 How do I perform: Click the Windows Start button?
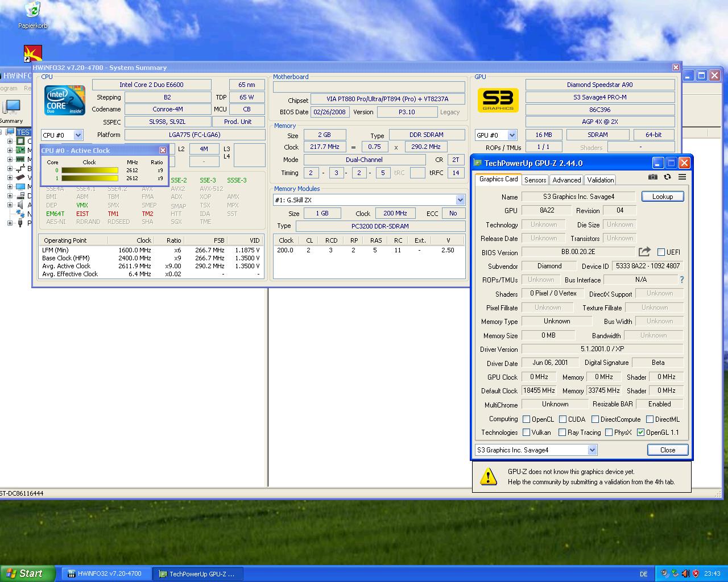27,573
